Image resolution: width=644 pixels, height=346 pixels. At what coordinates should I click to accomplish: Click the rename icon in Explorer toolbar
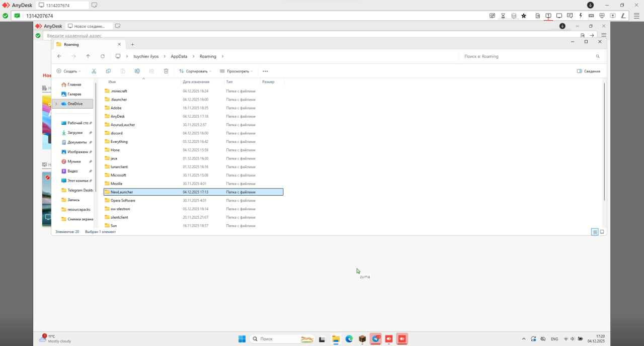pyautogui.click(x=137, y=71)
